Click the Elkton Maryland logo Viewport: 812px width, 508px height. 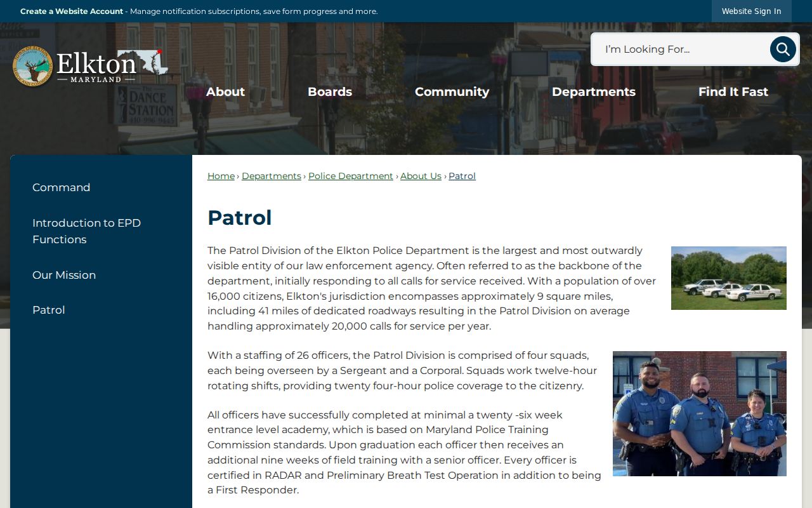[x=90, y=66]
